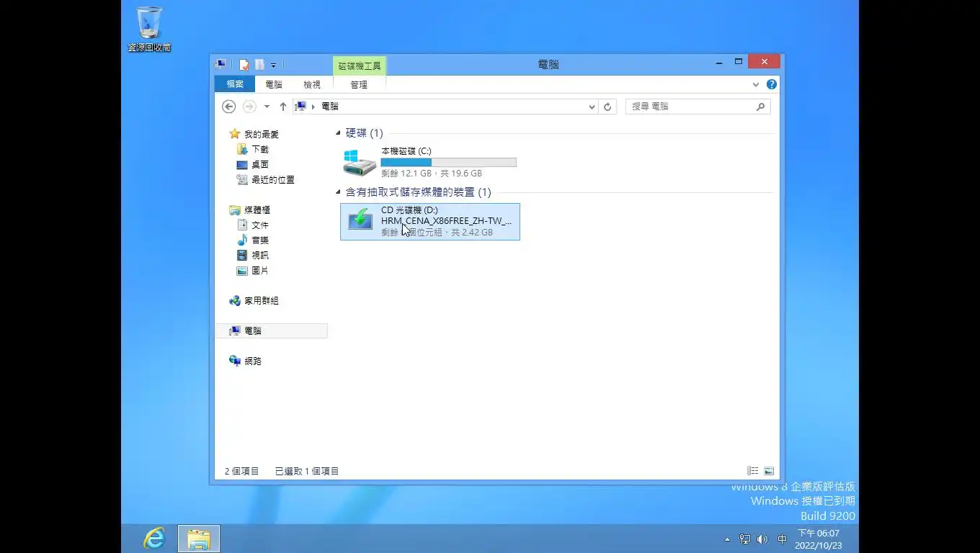Click the 硬碟 (1) group header text
Screen dimensions: 980x553
365,133
